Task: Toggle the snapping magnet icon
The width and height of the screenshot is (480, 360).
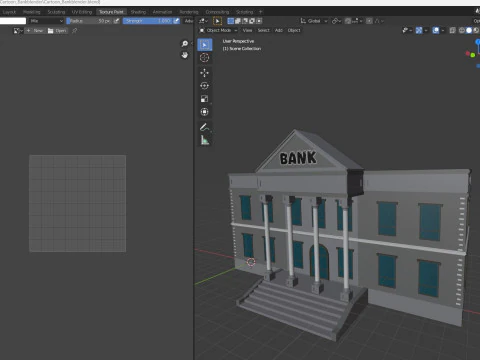Action: point(348,21)
